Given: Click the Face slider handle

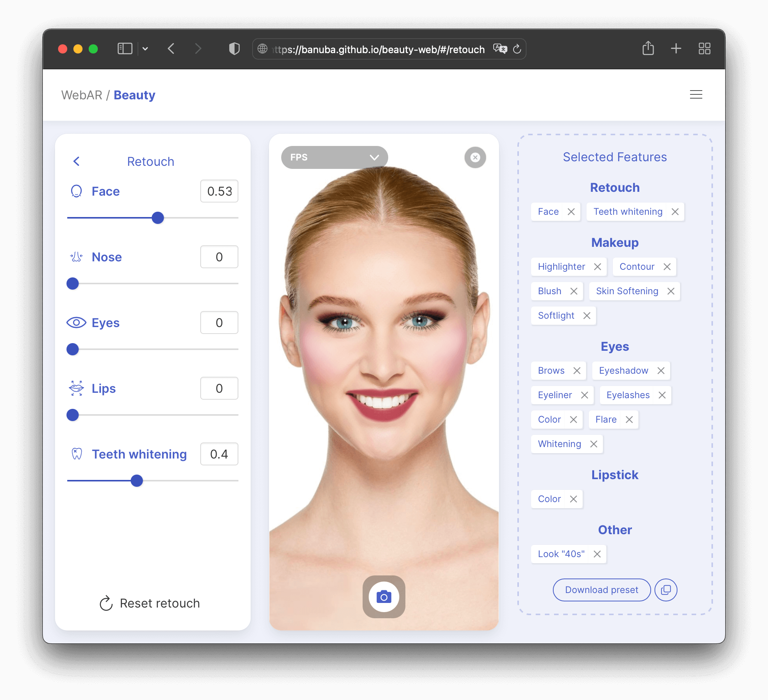Looking at the screenshot, I should [x=158, y=218].
